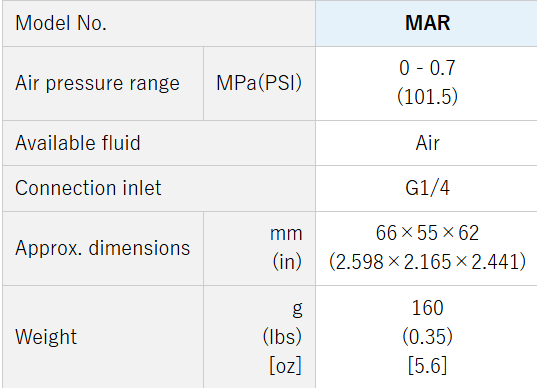The height and width of the screenshot is (388, 537).
Task: Click the Model No. header cell
Action: 159,23
